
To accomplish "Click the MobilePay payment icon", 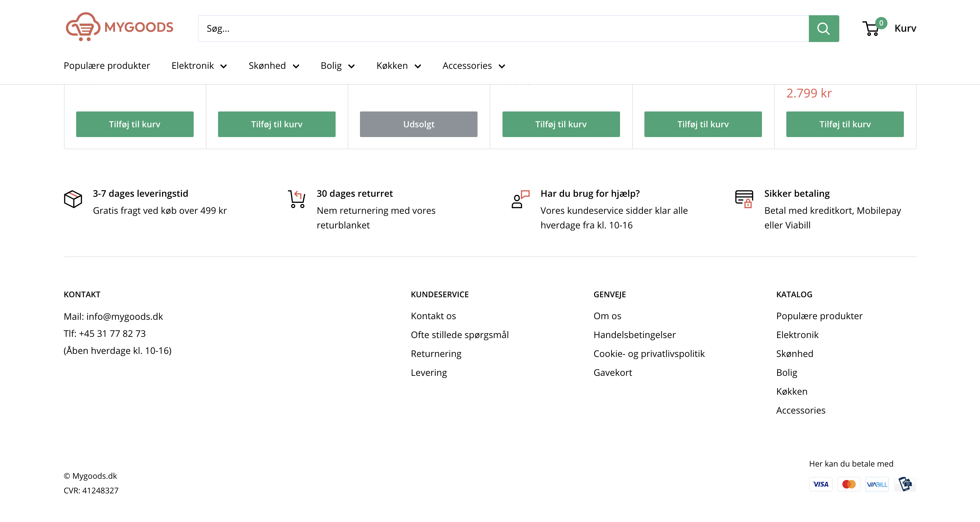I will tap(905, 484).
